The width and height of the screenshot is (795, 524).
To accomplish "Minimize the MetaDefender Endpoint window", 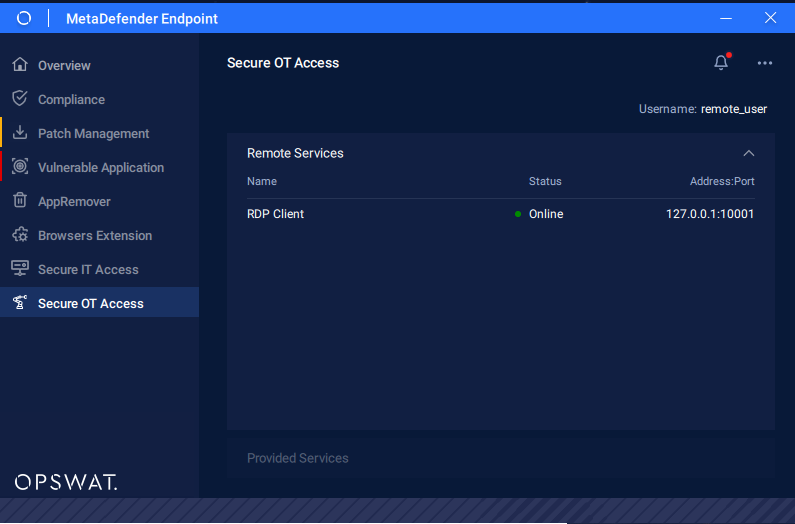I will (x=726, y=18).
